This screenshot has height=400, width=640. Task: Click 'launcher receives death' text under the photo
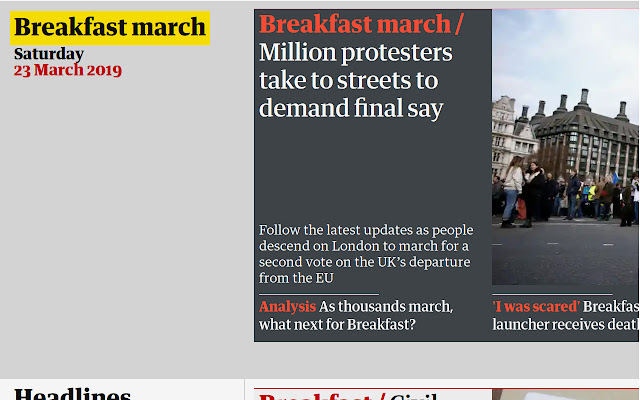pos(565,325)
